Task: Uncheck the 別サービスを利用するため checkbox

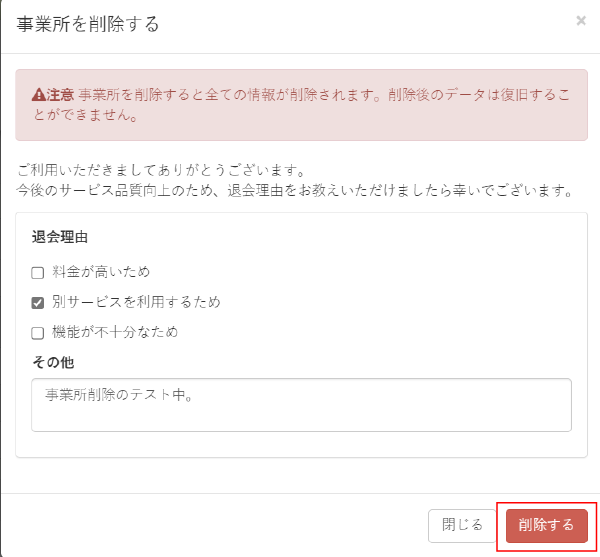Action: click(x=38, y=303)
